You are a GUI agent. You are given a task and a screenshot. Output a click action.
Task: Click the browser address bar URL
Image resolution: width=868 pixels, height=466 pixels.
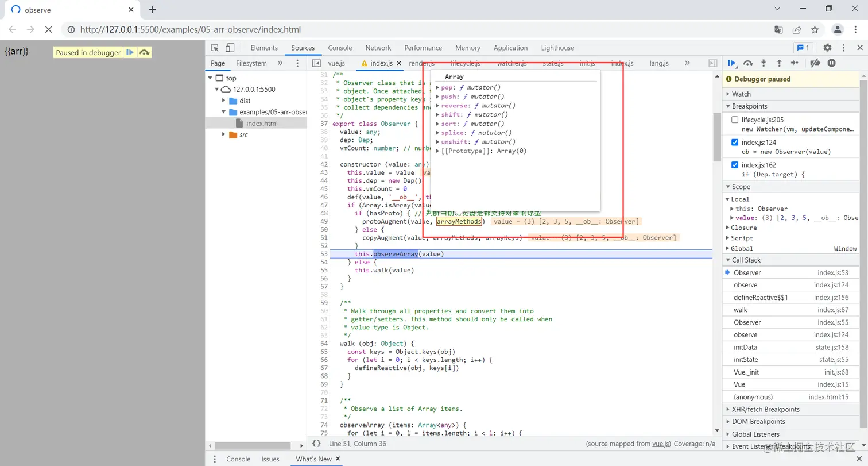point(191,30)
